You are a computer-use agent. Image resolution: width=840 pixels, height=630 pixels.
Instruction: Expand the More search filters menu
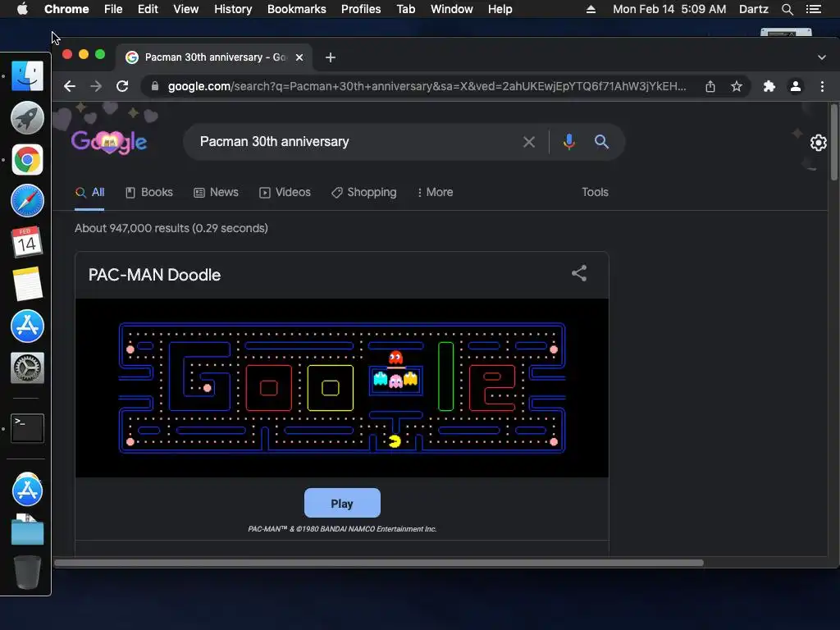pyautogui.click(x=435, y=192)
